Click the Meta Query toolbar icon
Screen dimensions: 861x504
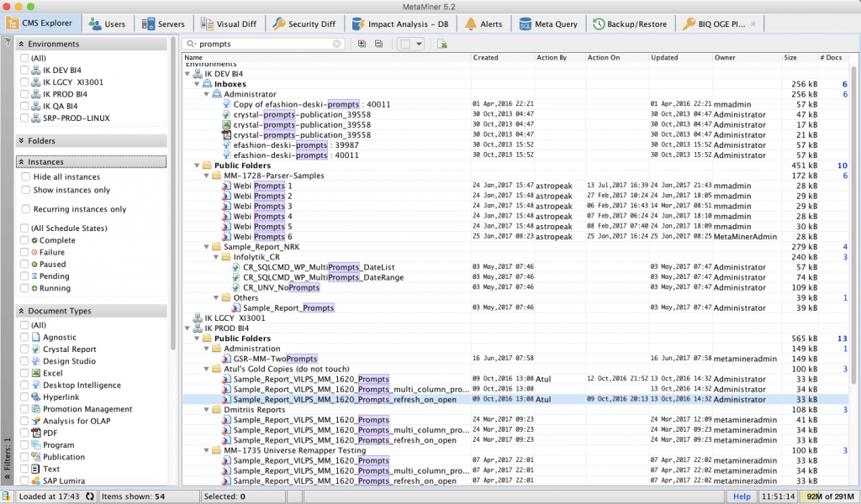526,23
